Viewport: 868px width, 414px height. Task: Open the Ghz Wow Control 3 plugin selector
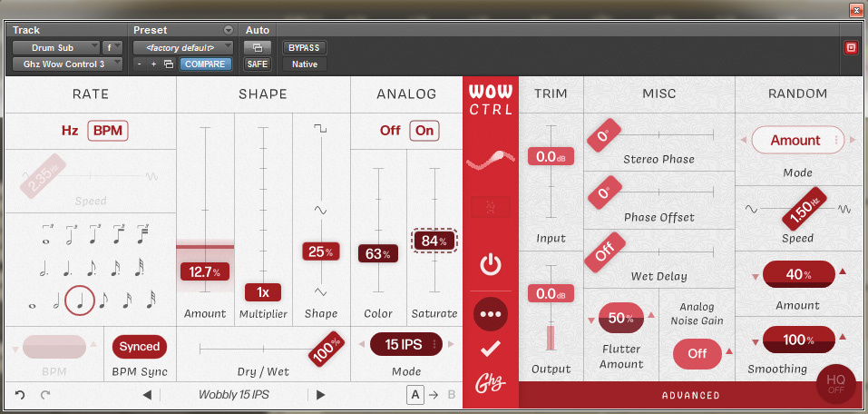click(67, 64)
